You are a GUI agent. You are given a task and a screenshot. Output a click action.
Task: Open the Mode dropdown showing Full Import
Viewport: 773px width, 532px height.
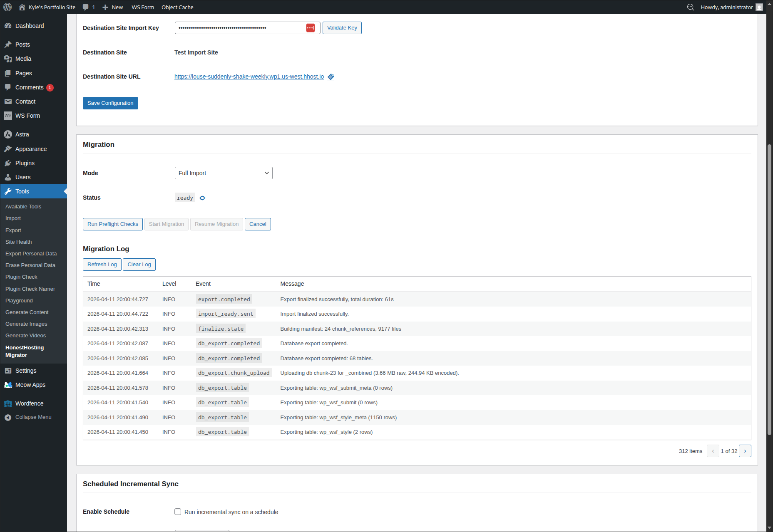pos(224,173)
